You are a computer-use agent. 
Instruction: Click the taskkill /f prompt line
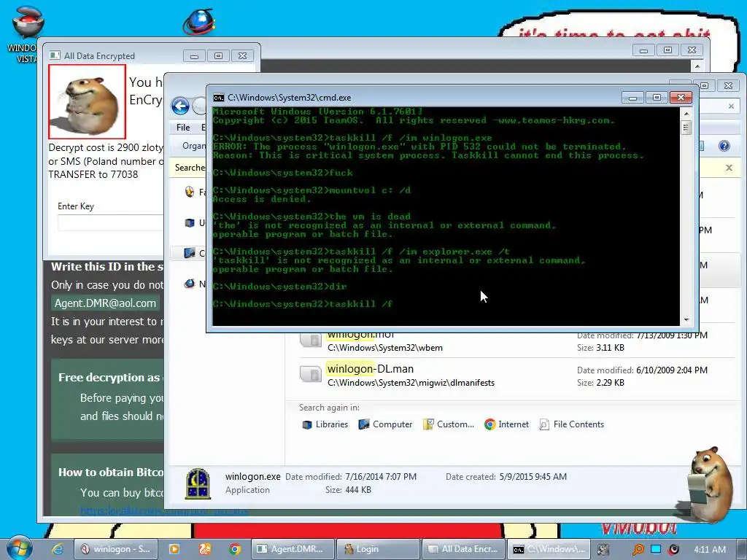(303, 304)
